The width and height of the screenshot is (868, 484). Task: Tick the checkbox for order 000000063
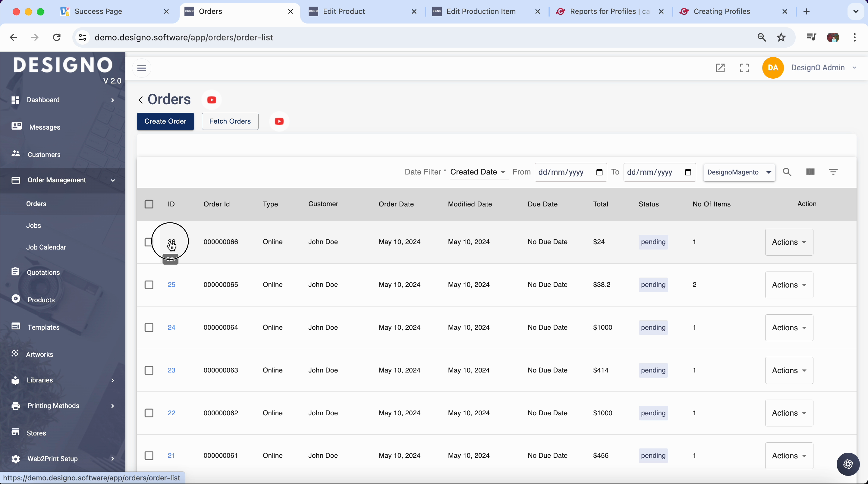pyautogui.click(x=149, y=370)
